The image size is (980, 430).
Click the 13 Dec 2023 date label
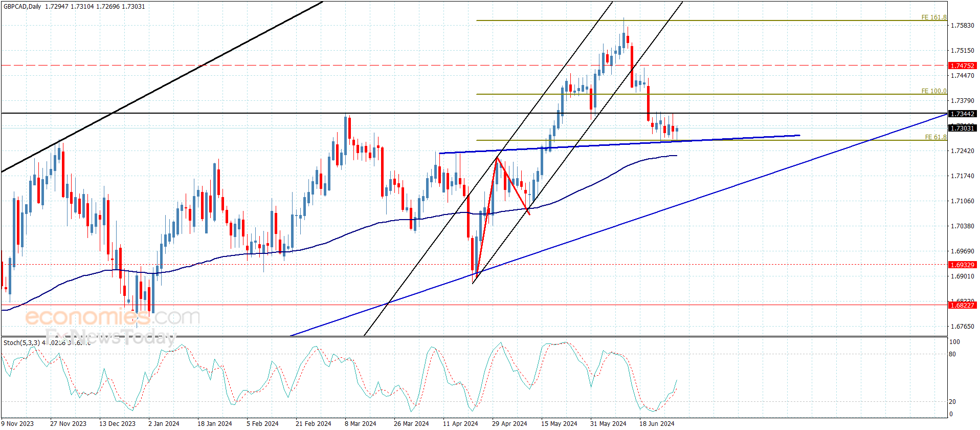[x=117, y=423]
